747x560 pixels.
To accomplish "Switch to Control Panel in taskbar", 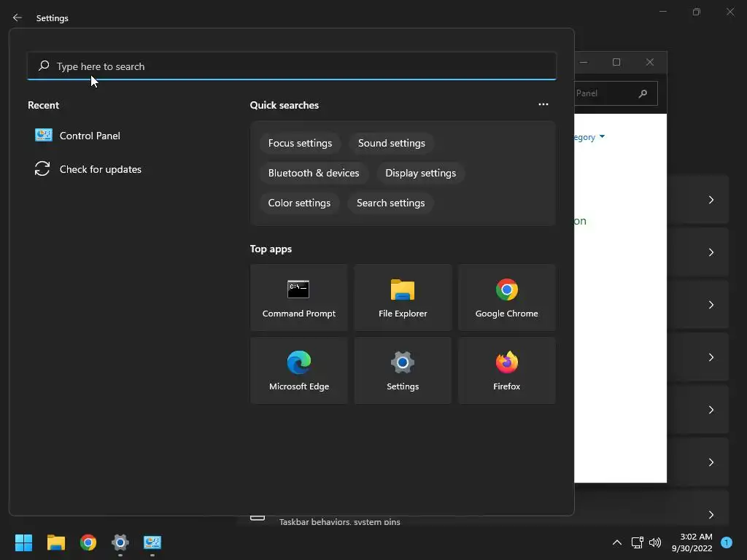I will point(152,542).
